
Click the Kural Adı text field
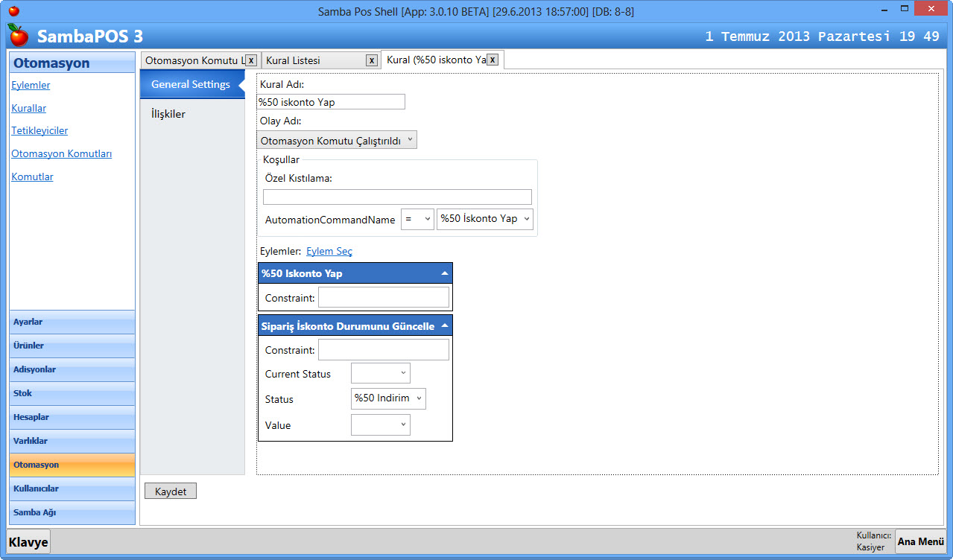point(331,102)
